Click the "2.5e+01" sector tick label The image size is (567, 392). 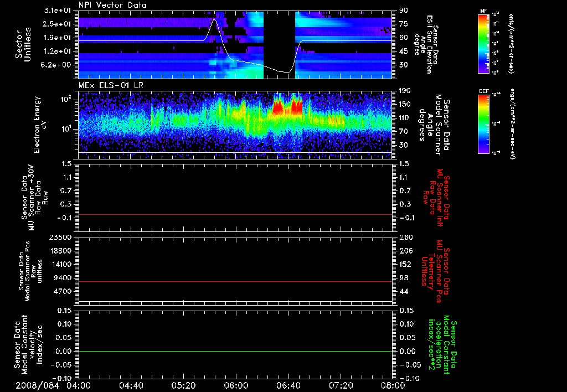(57, 24)
